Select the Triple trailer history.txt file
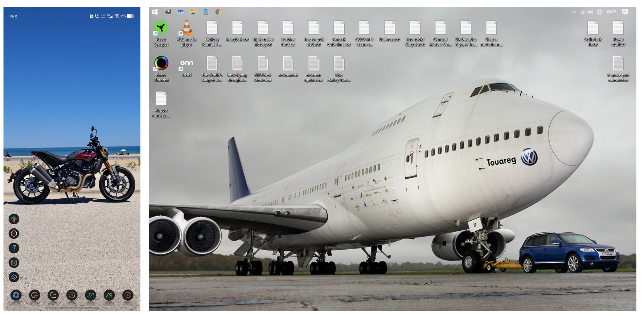This screenshot has width=644, height=316. click(x=263, y=34)
